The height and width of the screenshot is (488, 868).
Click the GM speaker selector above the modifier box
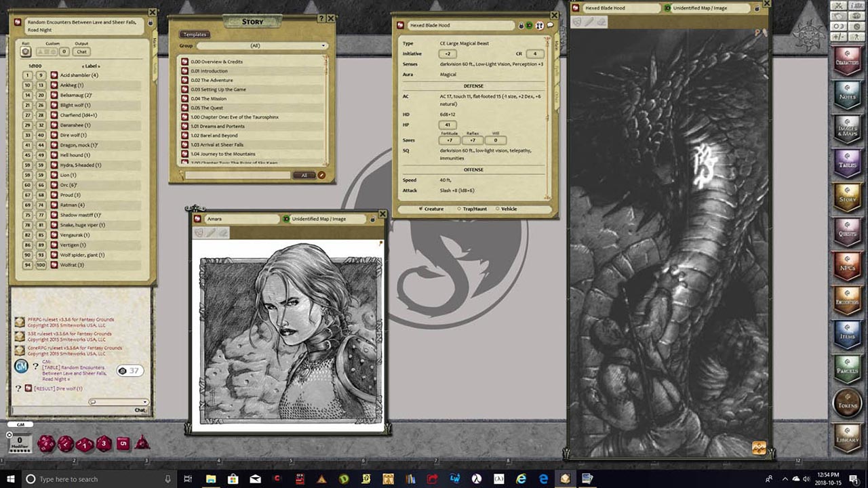[x=20, y=424]
